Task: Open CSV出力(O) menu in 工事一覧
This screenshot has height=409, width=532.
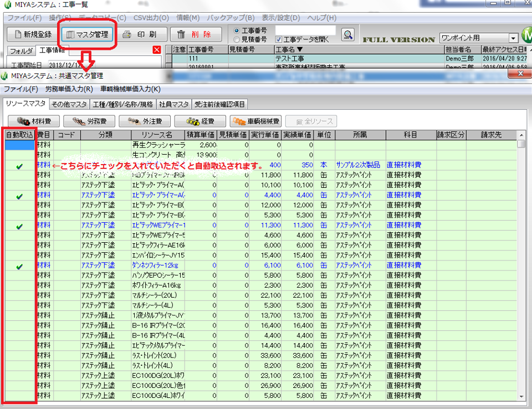Action: pyautogui.click(x=151, y=18)
